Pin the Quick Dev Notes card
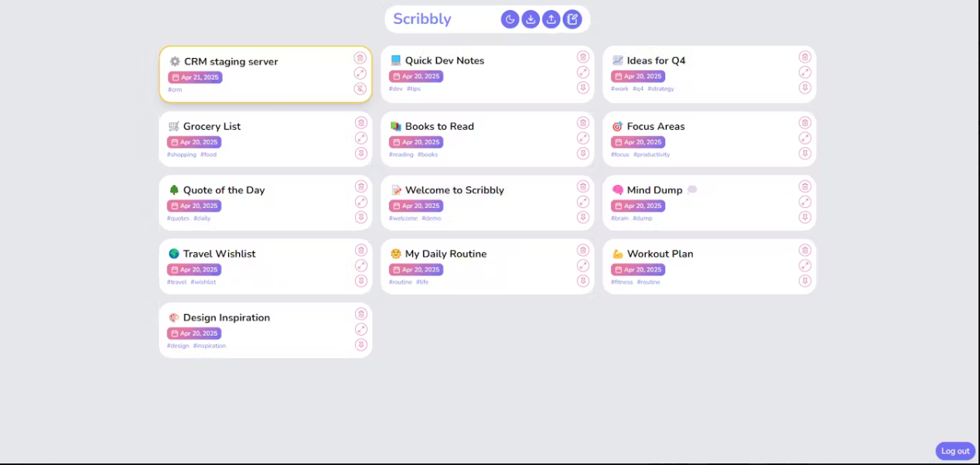Image resolution: width=980 pixels, height=465 pixels. (x=583, y=88)
